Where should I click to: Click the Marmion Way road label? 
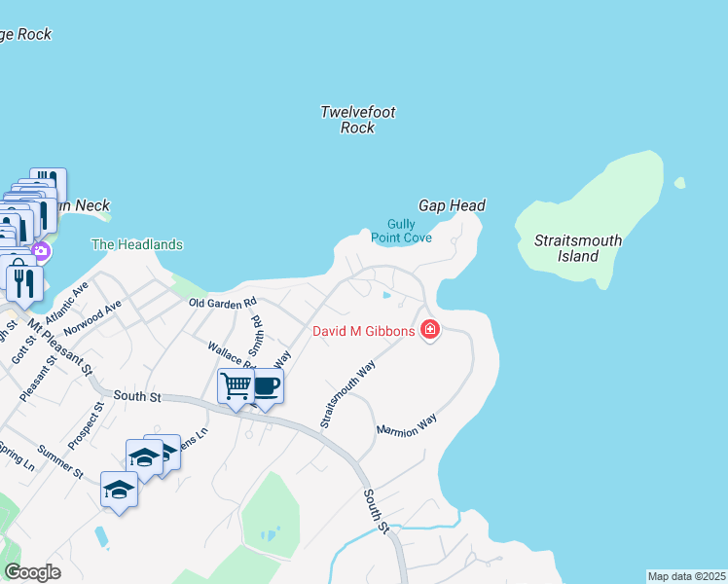(x=407, y=425)
